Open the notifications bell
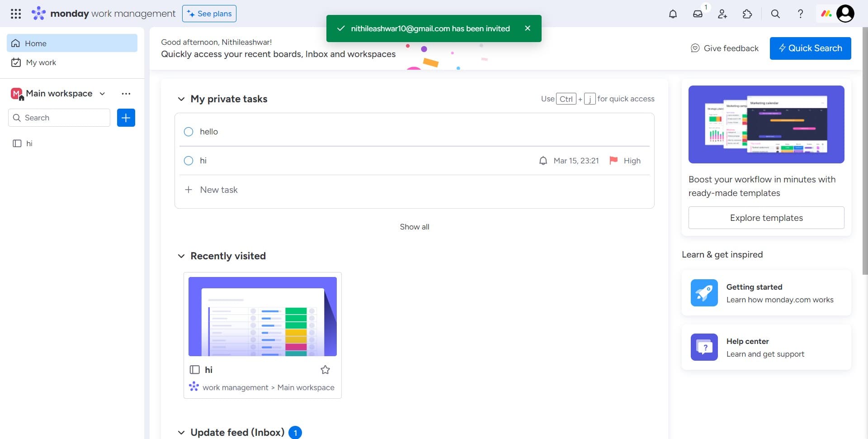868x439 pixels. (x=673, y=14)
